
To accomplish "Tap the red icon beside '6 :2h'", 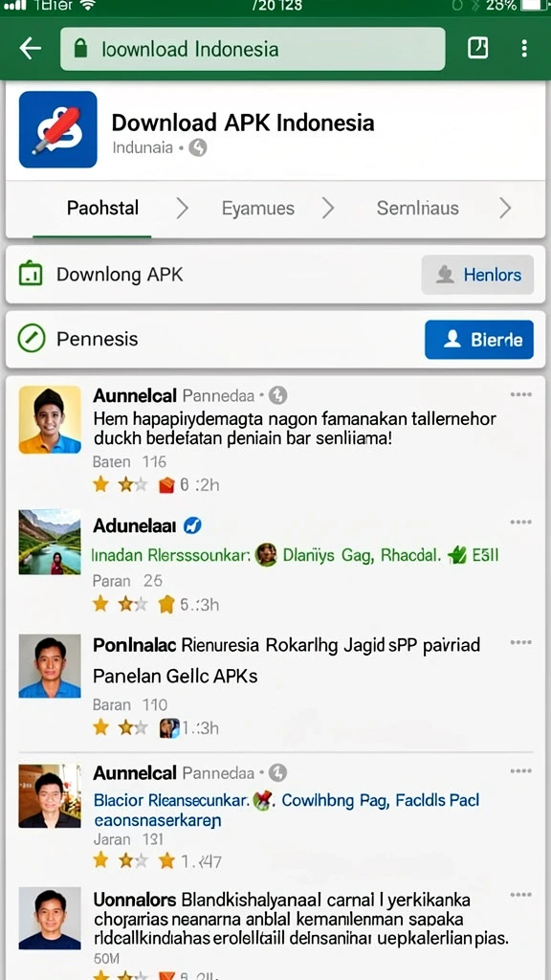I will pos(166,484).
